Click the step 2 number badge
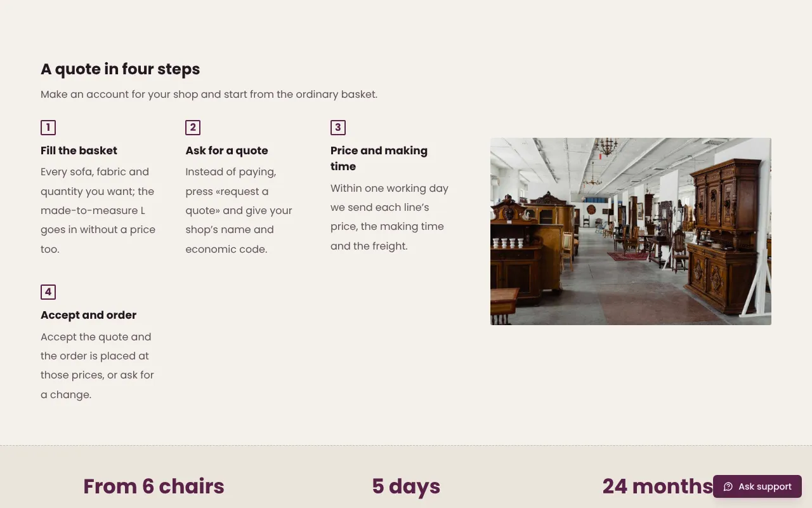The width and height of the screenshot is (812, 508). [x=193, y=128]
